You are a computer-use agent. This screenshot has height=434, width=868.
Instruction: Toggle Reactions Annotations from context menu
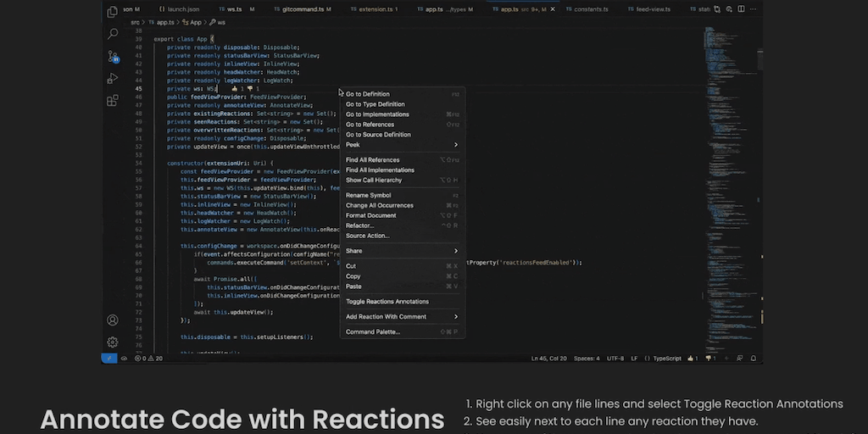tap(387, 302)
